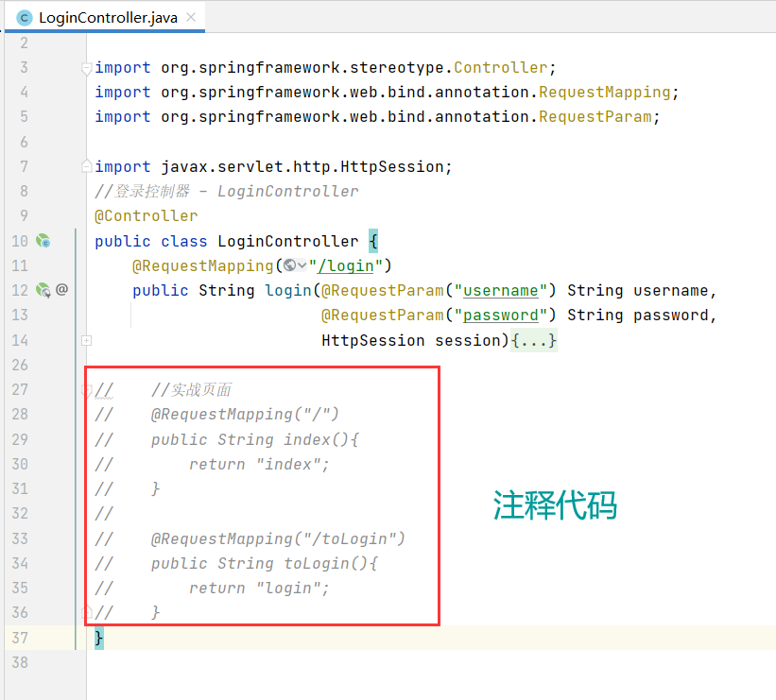Click the @ gutter marker on line 12

(61, 289)
